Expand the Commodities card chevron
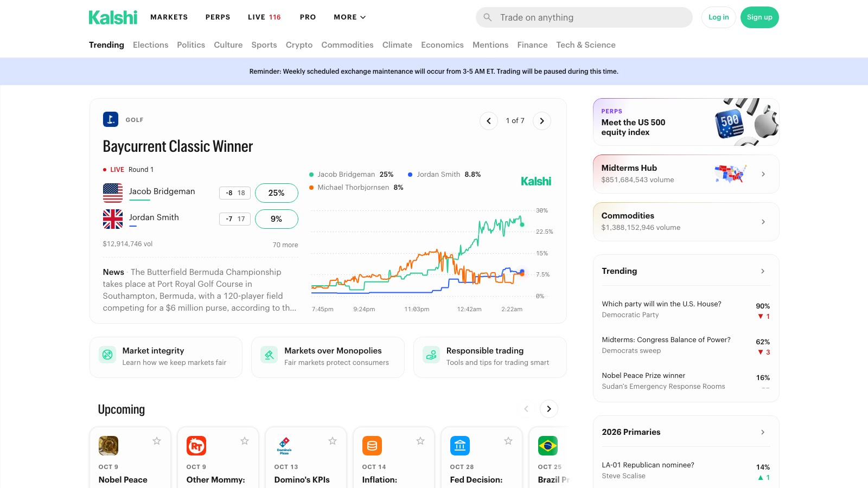Screen dimensions: 868x488 pyautogui.click(x=763, y=222)
